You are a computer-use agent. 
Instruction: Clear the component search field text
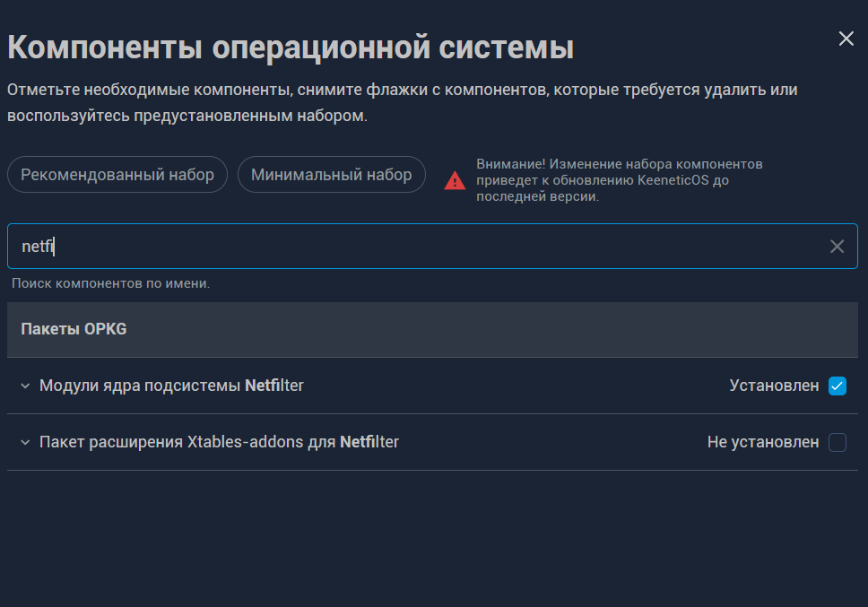coord(837,247)
